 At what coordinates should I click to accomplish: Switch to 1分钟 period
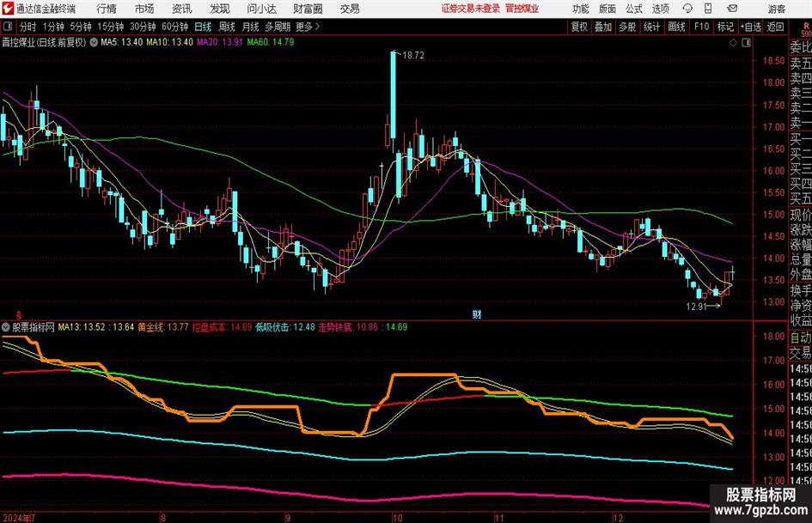click(x=53, y=27)
